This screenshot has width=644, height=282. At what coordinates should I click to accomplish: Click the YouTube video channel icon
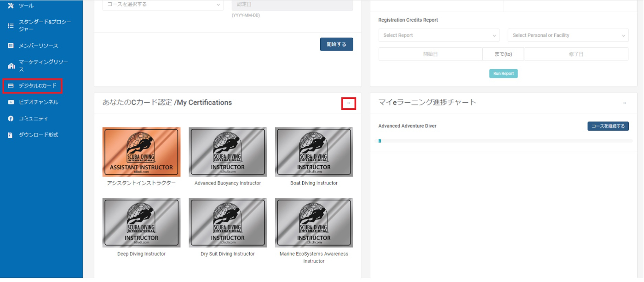[11, 102]
